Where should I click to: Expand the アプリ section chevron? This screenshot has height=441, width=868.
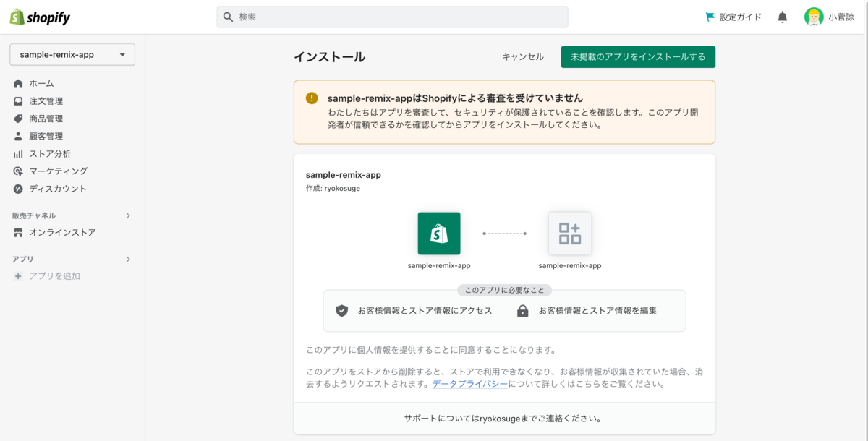click(x=128, y=259)
